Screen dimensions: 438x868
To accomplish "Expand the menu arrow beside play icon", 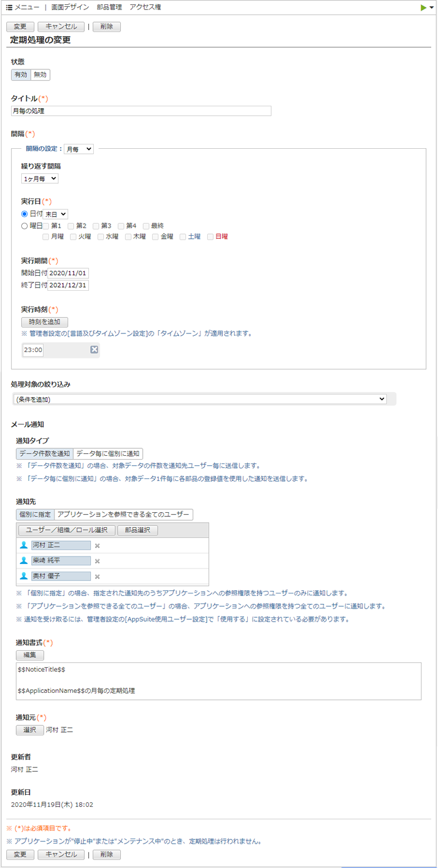I will click(432, 8).
